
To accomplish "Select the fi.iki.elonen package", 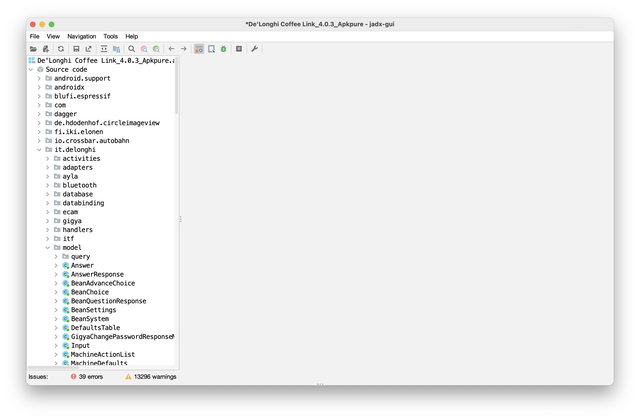I will [79, 132].
